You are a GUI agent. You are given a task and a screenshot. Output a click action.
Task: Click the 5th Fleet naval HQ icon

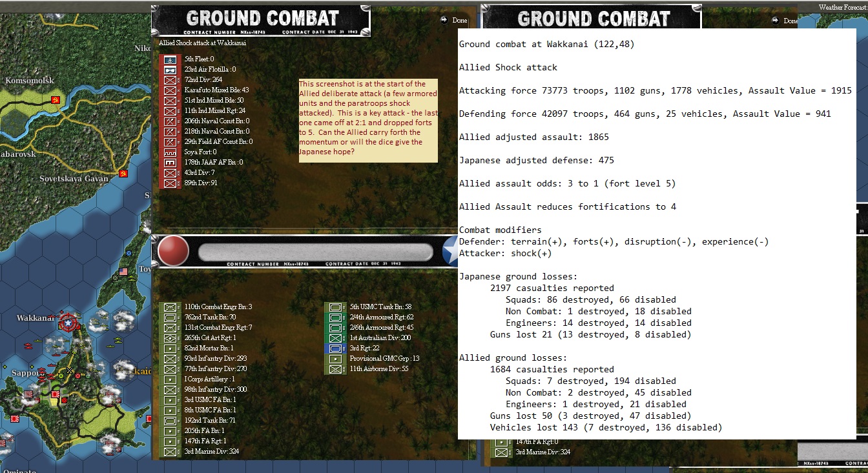170,59
